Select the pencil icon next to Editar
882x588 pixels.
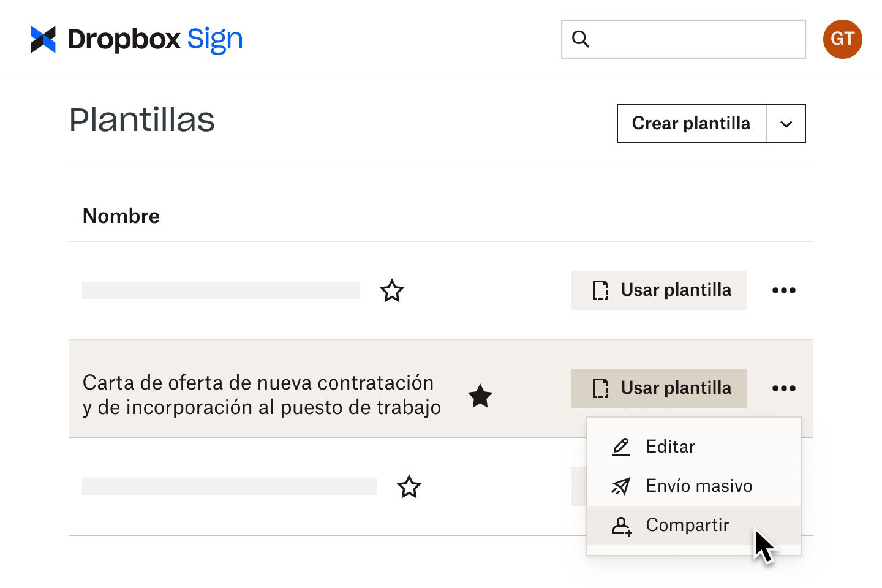click(x=621, y=447)
